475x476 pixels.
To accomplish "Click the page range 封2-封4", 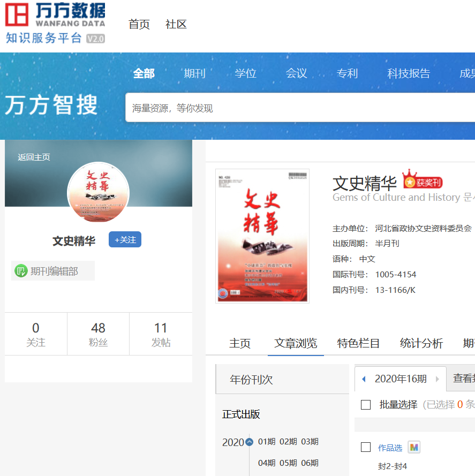I will tap(392, 466).
